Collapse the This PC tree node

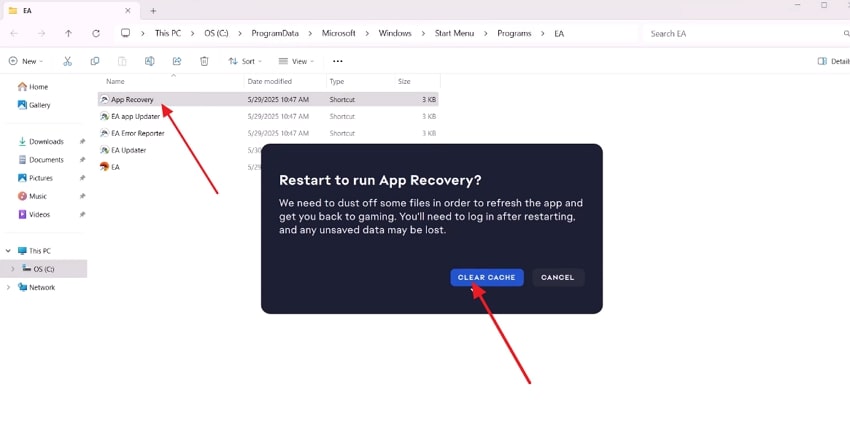click(8, 251)
